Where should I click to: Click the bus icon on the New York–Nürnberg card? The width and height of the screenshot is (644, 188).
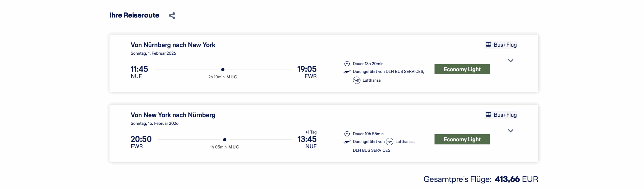[x=488, y=115]
